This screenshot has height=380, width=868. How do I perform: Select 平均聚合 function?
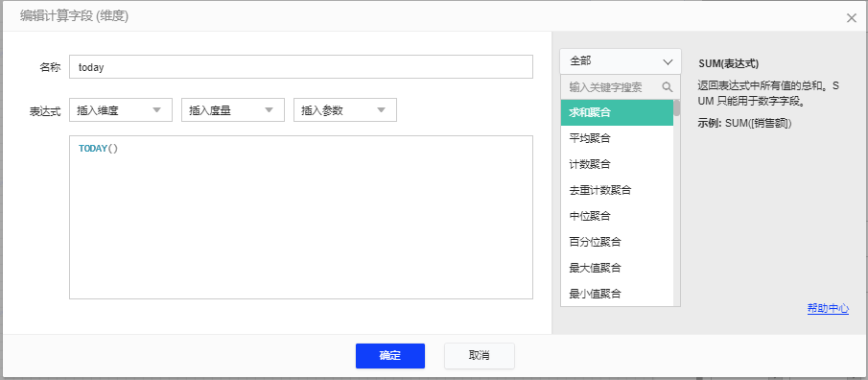(x=618, y=138)
